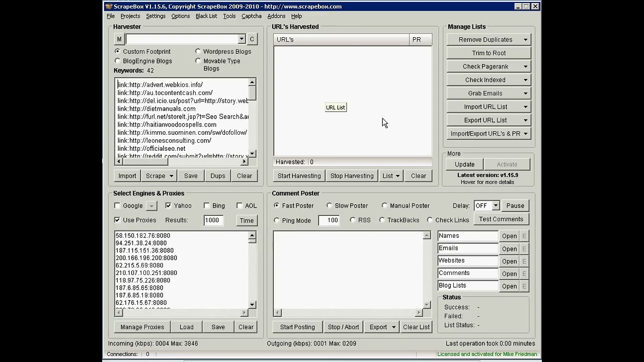Click keywords list vertical scrollbar

[253, 118]
